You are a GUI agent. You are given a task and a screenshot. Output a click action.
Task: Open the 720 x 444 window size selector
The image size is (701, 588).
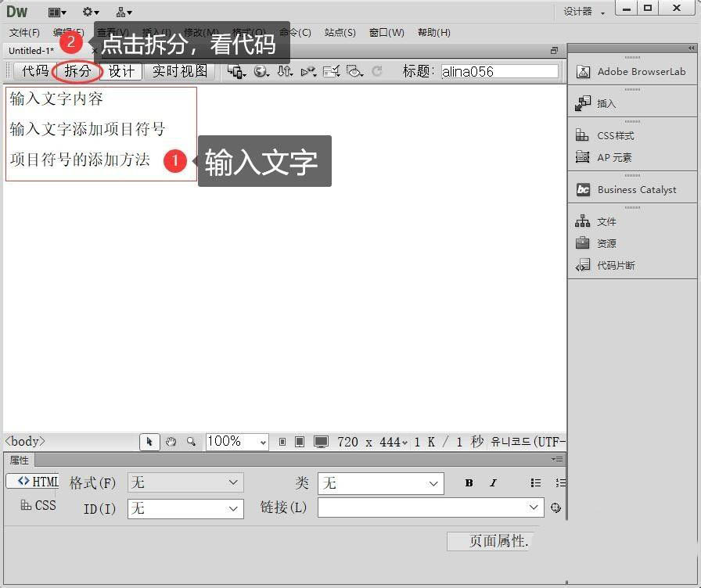tap(359, 442)
